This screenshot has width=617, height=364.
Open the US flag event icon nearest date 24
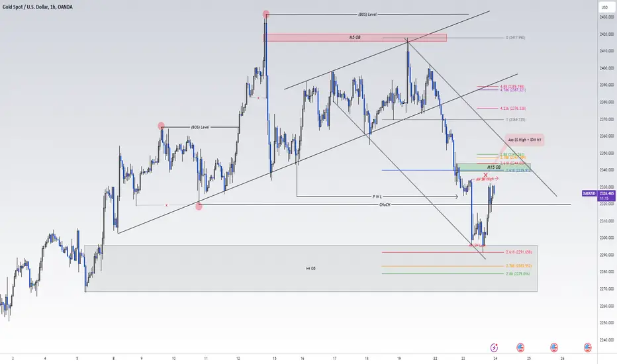pos(520,347)
